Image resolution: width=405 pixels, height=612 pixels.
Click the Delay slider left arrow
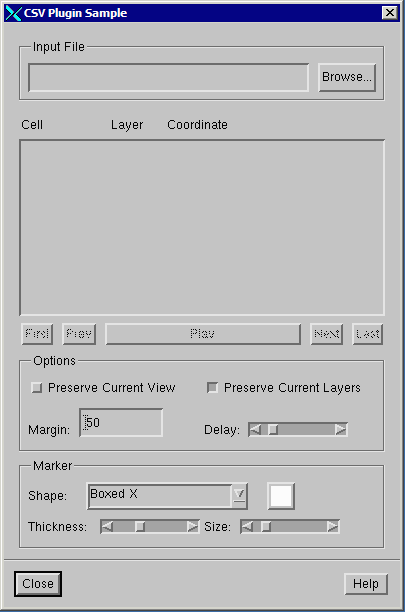255,430
